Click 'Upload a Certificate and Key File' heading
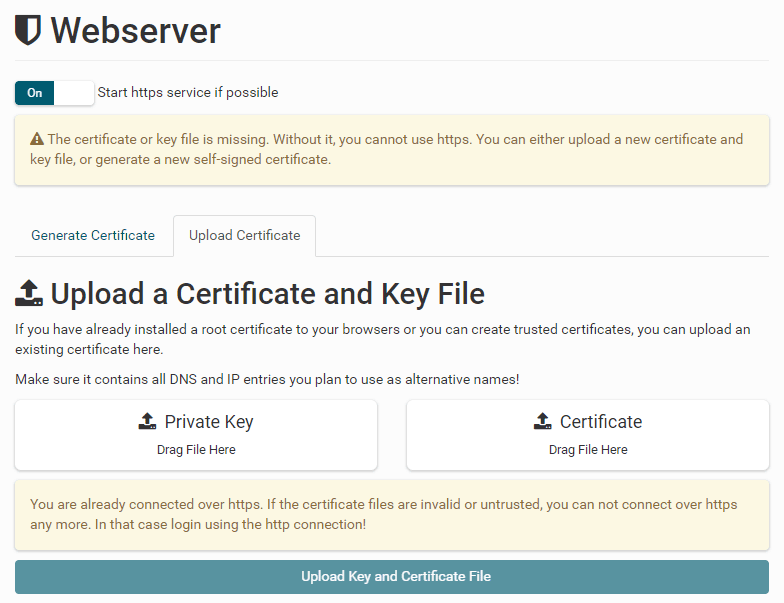The width and height of the screenshot is (784, 603). [x=267, y=294]
